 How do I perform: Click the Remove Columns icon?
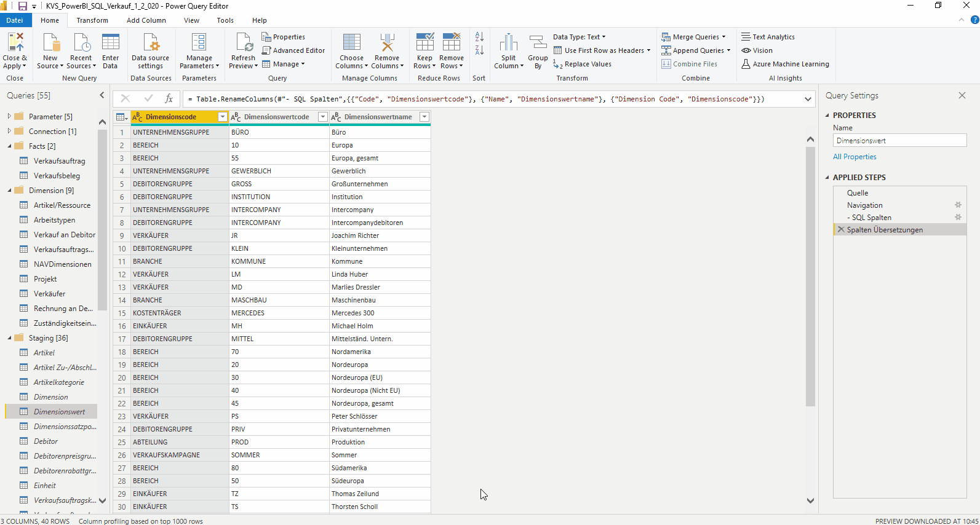387,43
